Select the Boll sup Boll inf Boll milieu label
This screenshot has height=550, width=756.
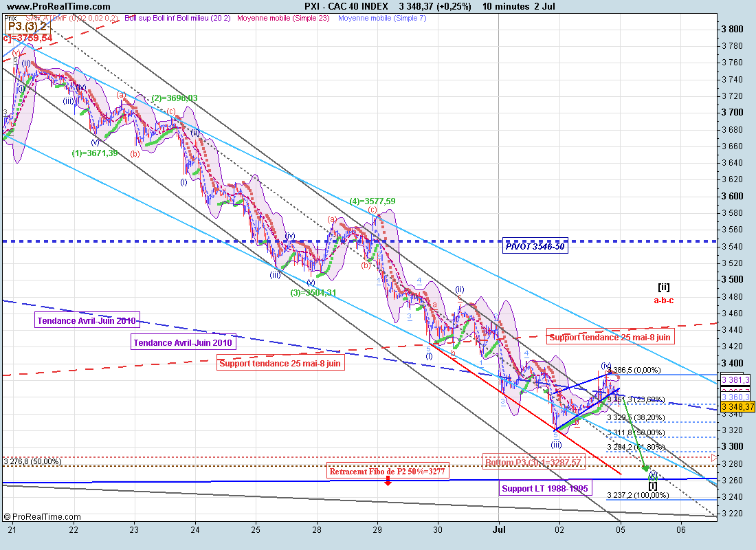tap(177, 18)
